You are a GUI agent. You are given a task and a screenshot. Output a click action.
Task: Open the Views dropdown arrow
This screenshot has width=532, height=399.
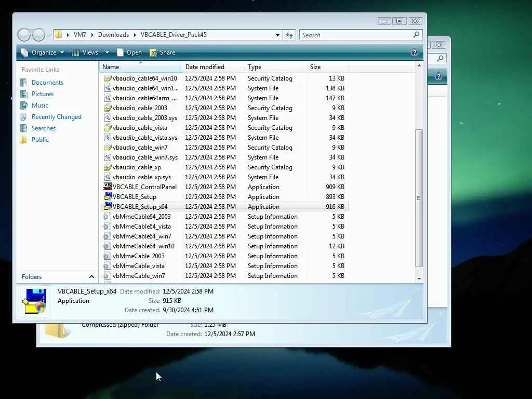pos(107,52)
